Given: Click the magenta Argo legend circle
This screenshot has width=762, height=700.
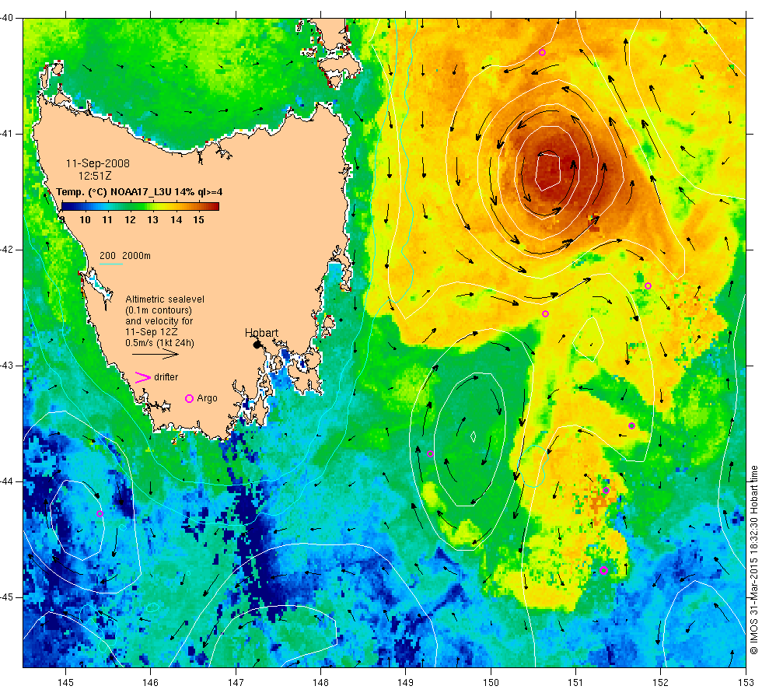Looking at the screenshot, I should coord(190,398).
